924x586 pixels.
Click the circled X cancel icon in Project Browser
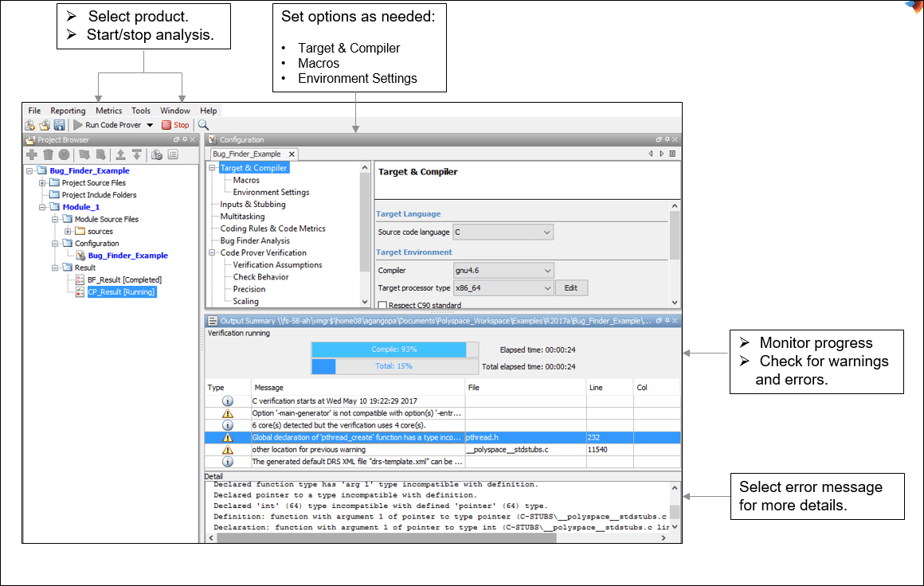coord(65,154)
